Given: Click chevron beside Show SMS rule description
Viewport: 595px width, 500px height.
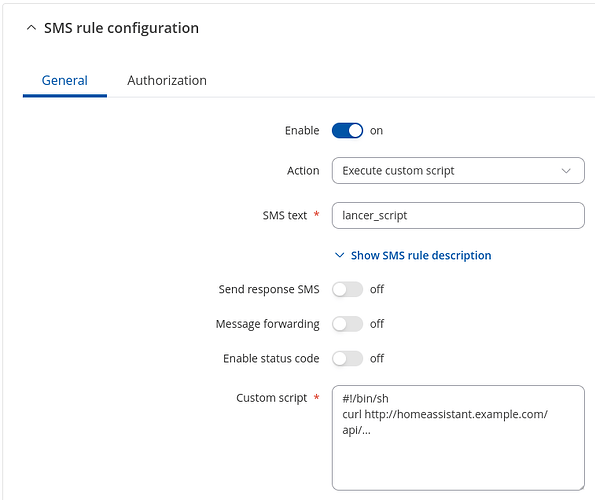Looking at the screenshot, I should tap(339, 255).
